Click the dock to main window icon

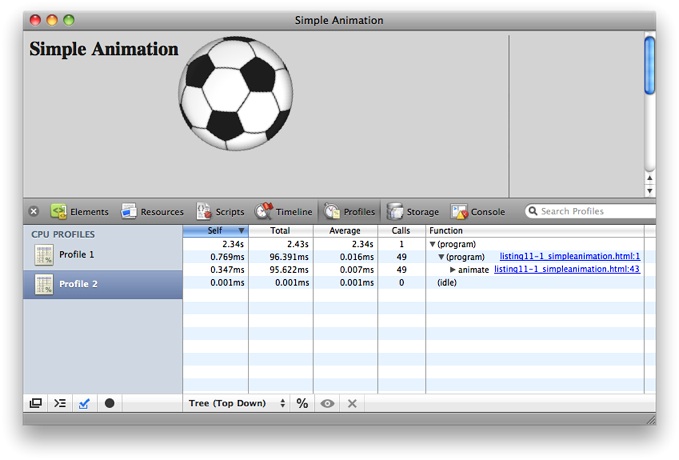[x=36, y=403]
